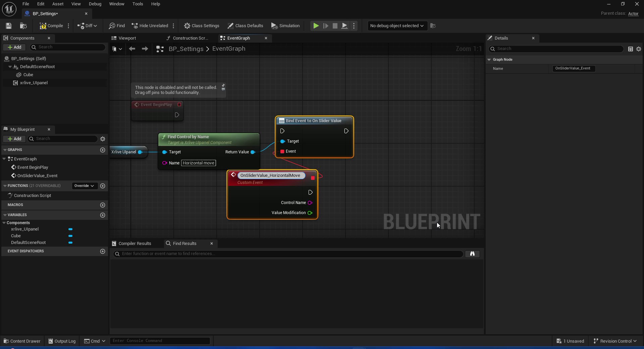
Task: Collapse the EventGraph tree entry
Action: (4, 159)
